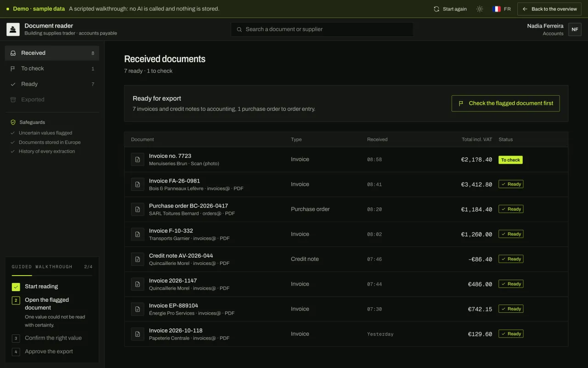Open the Exported sidebar section
Image resolution: width=588 pixels, height=368 pixels.
[52, 99]
